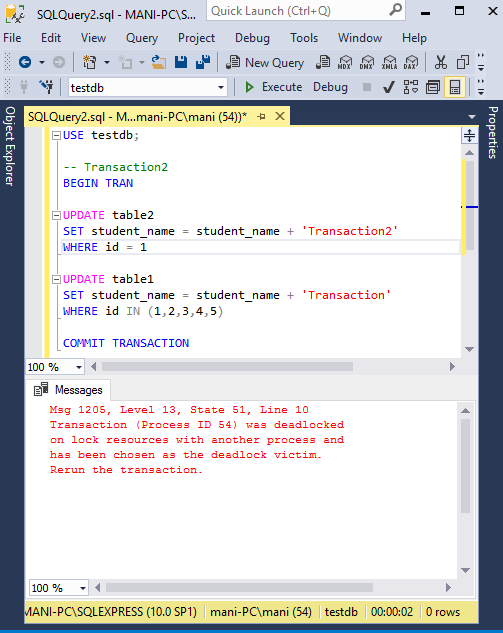
Task: Open the Help menu
Action: tap(414, 38)
